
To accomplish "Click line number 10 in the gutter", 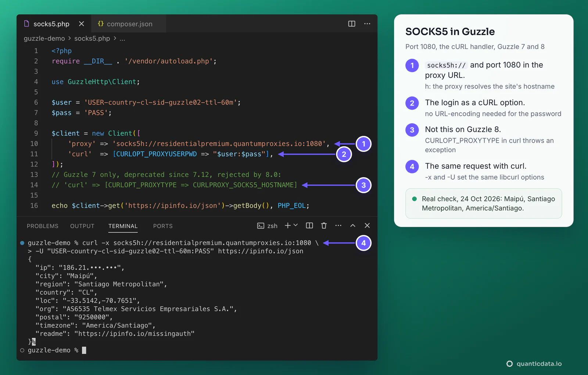I will [x=34, y=143].
